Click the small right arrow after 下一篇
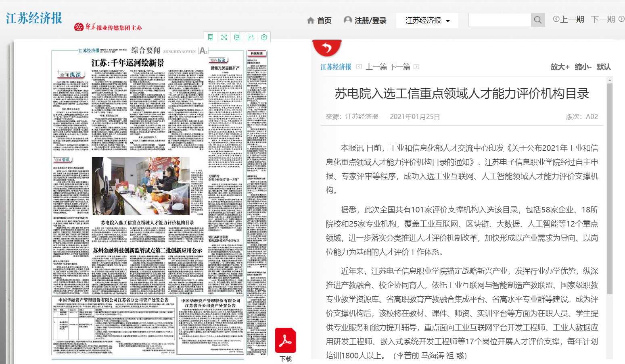625x364 pixels. pos(416,67)
